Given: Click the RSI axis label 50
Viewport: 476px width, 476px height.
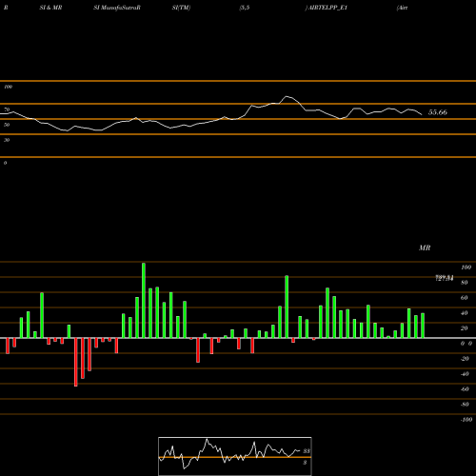Looking at the screenshot, I should pos(7,125).
